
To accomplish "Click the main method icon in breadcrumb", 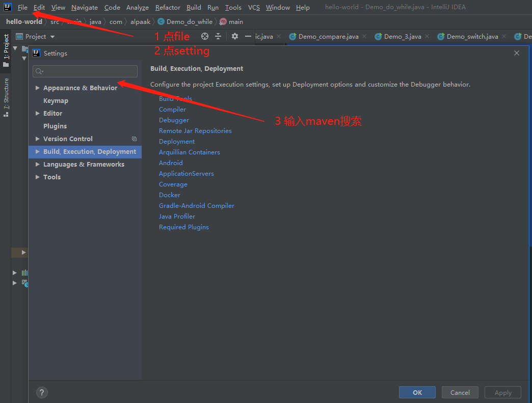I will tap(223, 22).
